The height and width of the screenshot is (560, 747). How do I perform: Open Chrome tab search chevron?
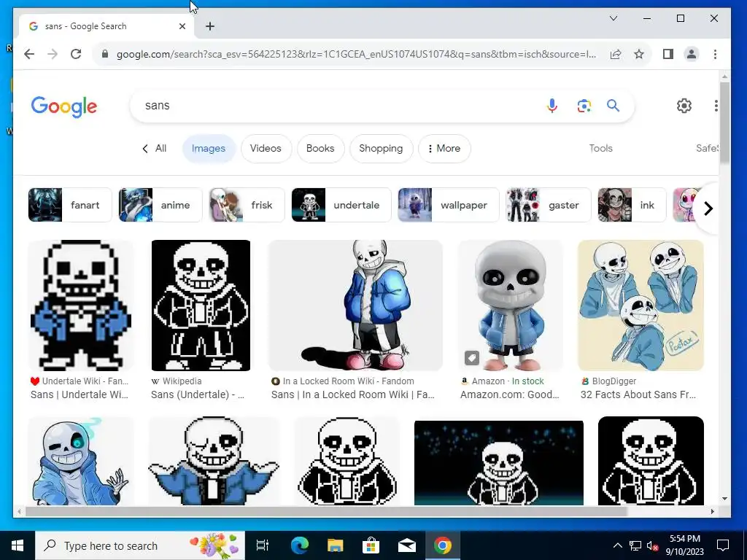[614, 18]
